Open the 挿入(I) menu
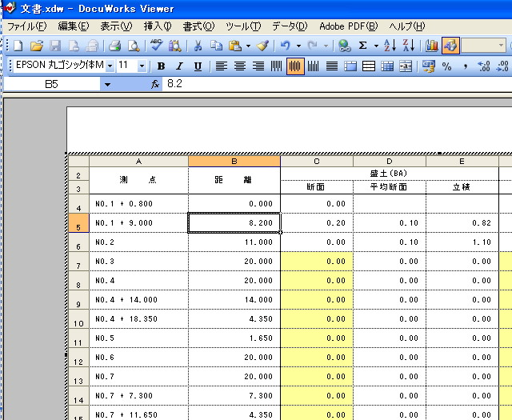512x420 pixels. click(158, 26)
